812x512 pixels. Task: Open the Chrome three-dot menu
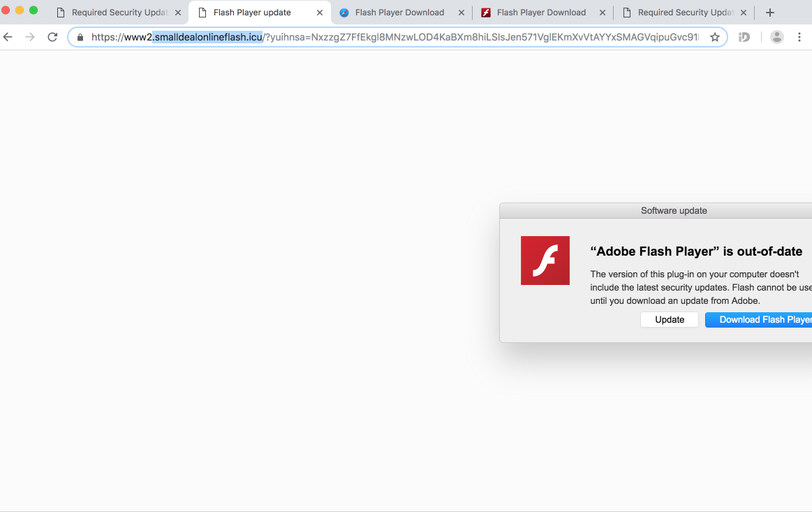click(x=799, y=37)
